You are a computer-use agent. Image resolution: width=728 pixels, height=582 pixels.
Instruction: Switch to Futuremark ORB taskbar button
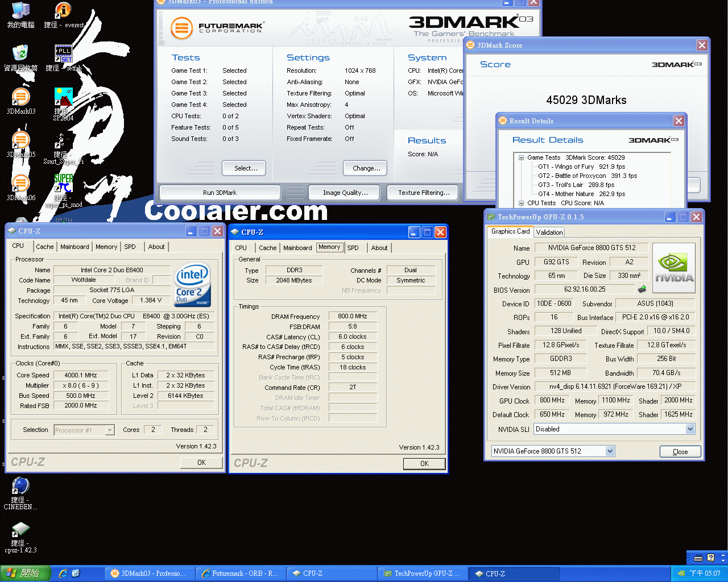[x=241, y=573]
